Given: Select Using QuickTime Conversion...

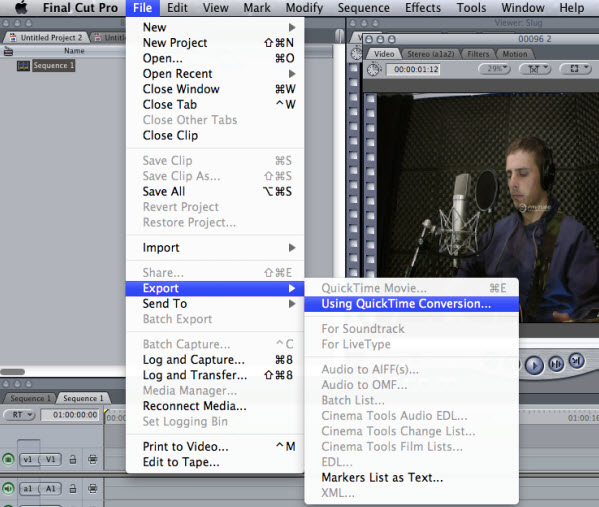Looking at the screenshot, I should click(x=411, y=304).
